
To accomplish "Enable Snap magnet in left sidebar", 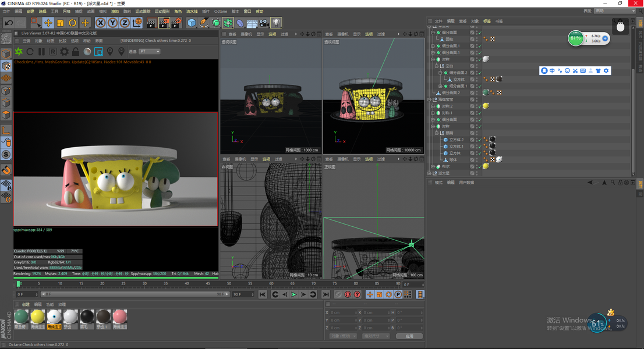I will (6, 170).
